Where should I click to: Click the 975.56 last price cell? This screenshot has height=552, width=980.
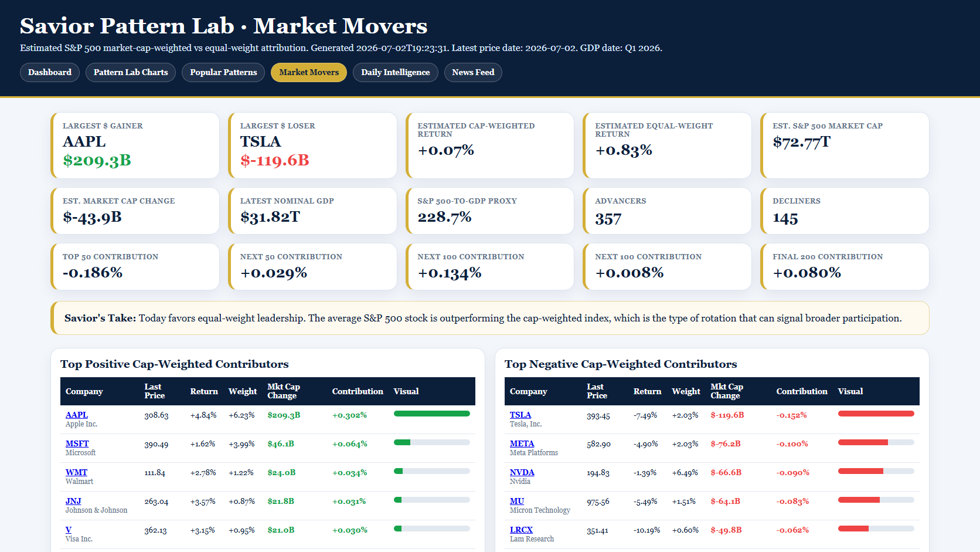tap(598, 502)
